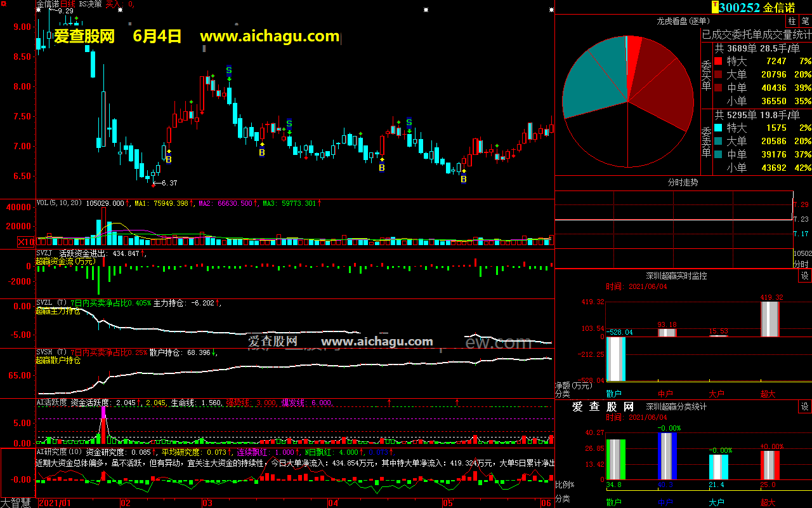Click the stock name 金信诺 beside 300252

(x=779, y=8)
